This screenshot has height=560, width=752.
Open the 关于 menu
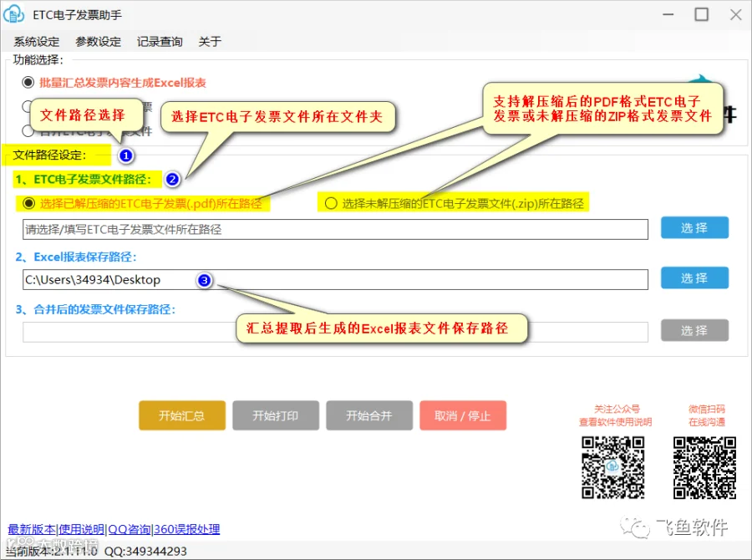click(x=210, y=42)
